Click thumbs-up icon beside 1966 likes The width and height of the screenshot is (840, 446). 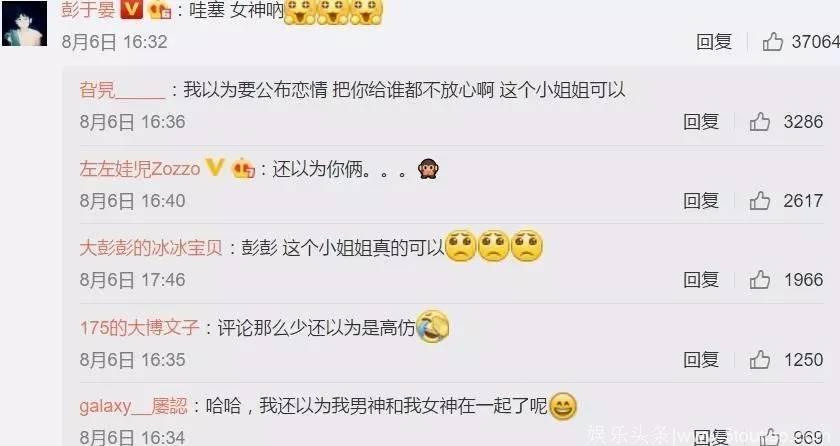click(x=760, y=279)
